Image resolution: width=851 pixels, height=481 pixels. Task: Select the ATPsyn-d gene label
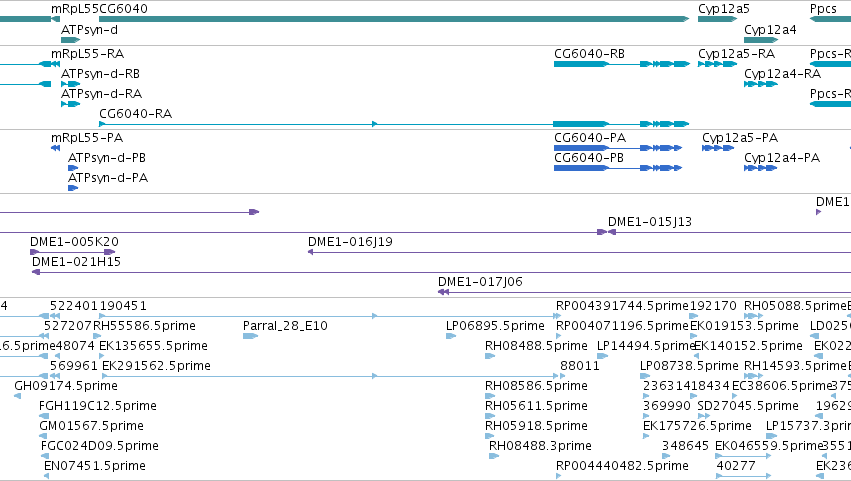click(x=89, y=30)
